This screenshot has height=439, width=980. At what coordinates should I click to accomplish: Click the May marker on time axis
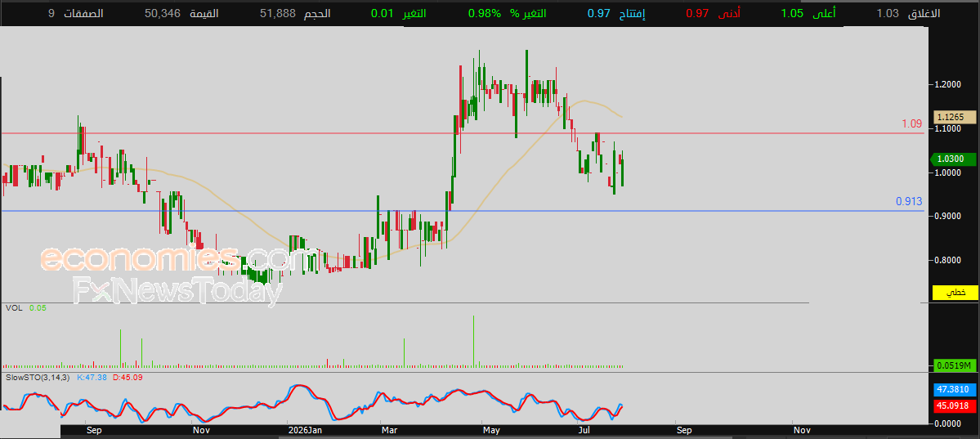(x=492, y=430)
